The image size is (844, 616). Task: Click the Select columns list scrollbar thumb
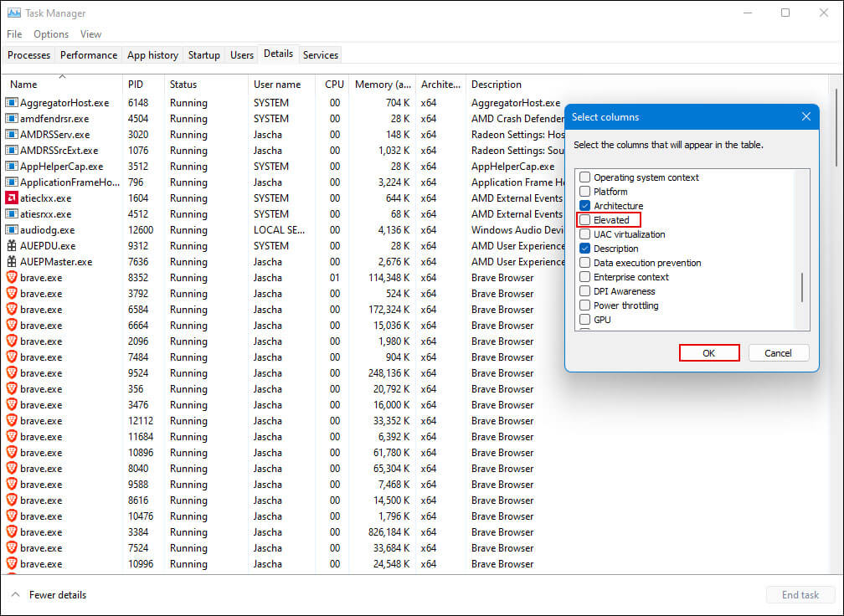point(802,288)
